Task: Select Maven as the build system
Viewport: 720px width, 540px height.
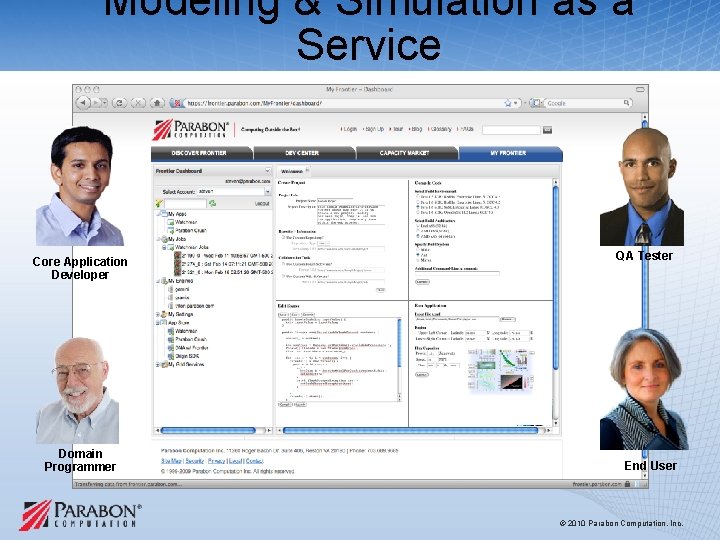Action: coord(418,260)
